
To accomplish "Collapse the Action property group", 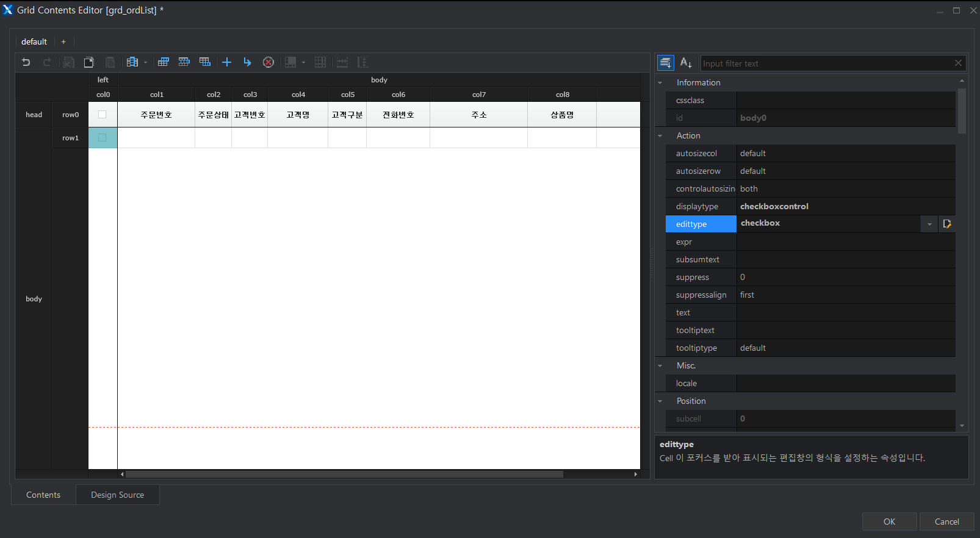I will [x=660, y=136].
